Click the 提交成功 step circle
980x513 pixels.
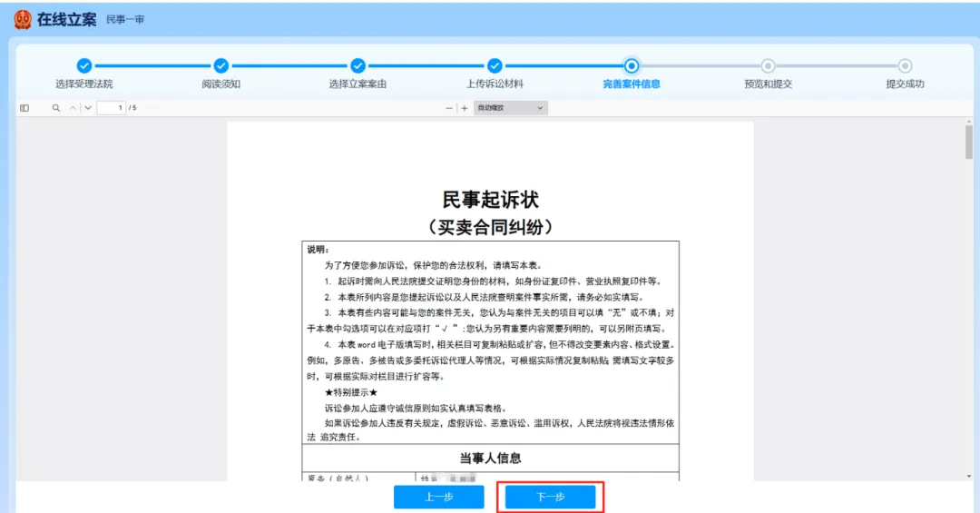point(905,65)
